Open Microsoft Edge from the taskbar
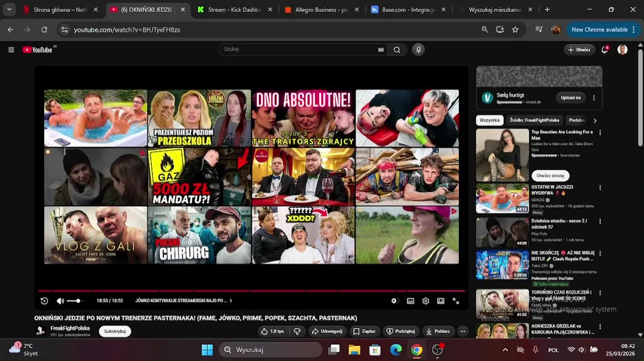Image resolution: width=644 pixels, height=361 pixels. click(x=396, y=349)
